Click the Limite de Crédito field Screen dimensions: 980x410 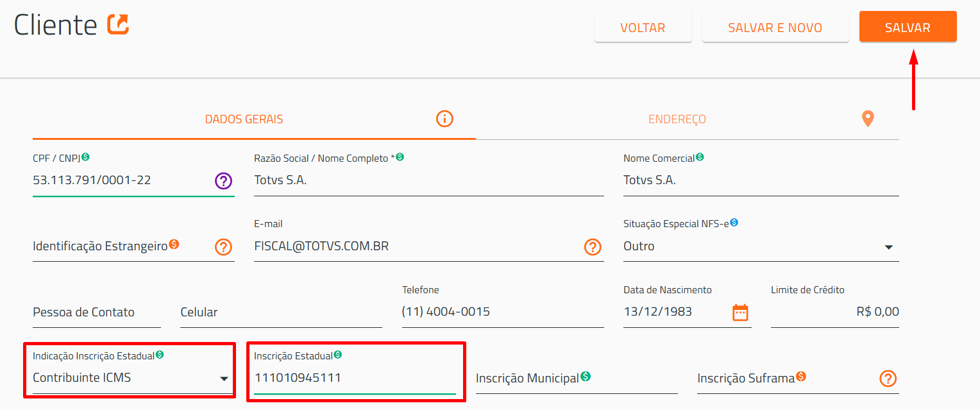(834, 312)
